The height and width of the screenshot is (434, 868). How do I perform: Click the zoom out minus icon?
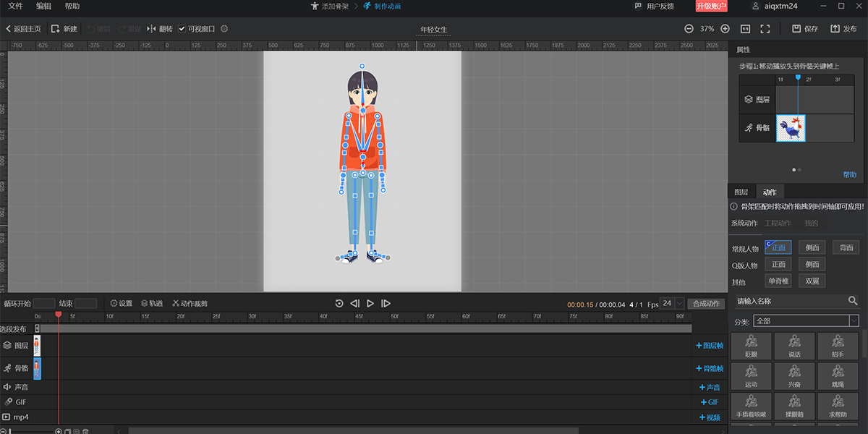(689, 29)
